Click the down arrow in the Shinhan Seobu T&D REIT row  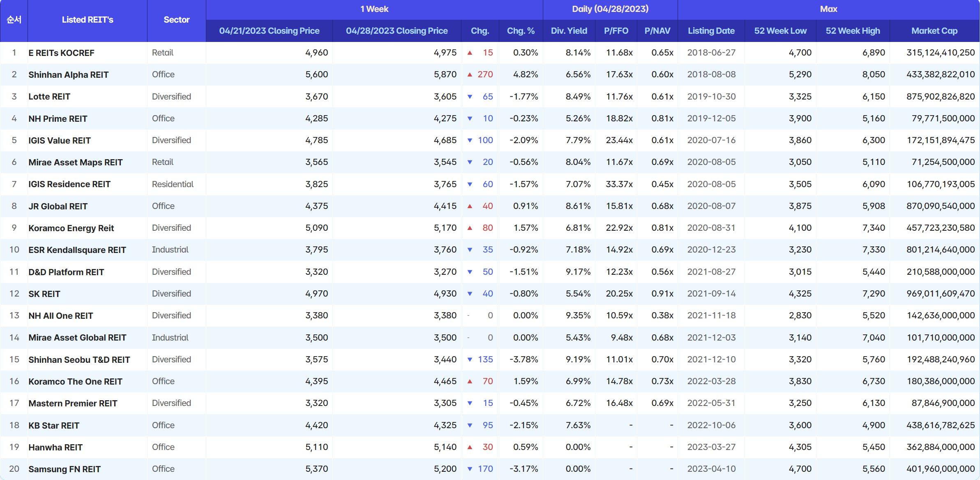470,359
